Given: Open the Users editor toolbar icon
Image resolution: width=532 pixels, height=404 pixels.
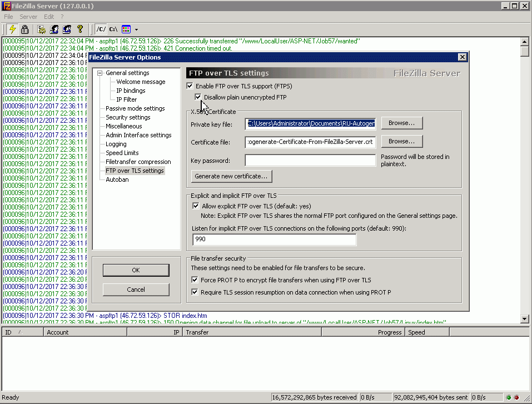Looking at the screenshot, I should tap(54, 29).
